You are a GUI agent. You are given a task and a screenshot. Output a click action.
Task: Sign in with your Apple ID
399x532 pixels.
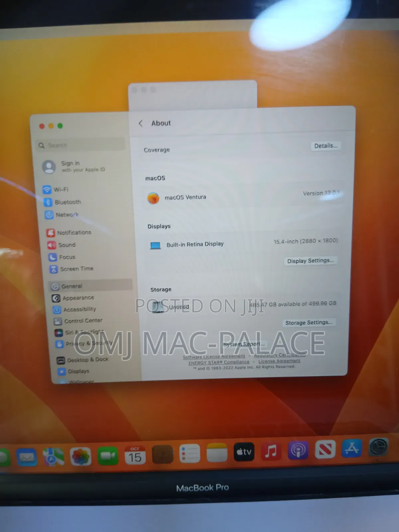point(74,166)
